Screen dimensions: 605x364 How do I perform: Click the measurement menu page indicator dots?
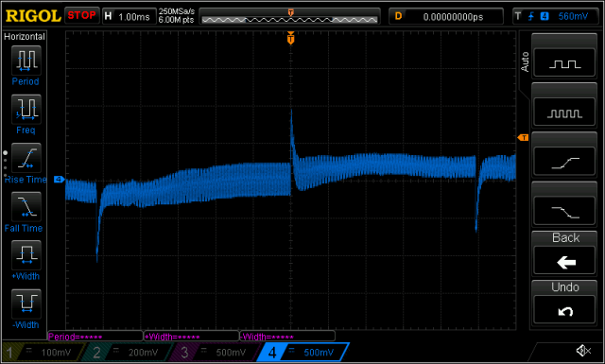click(5, 164)
